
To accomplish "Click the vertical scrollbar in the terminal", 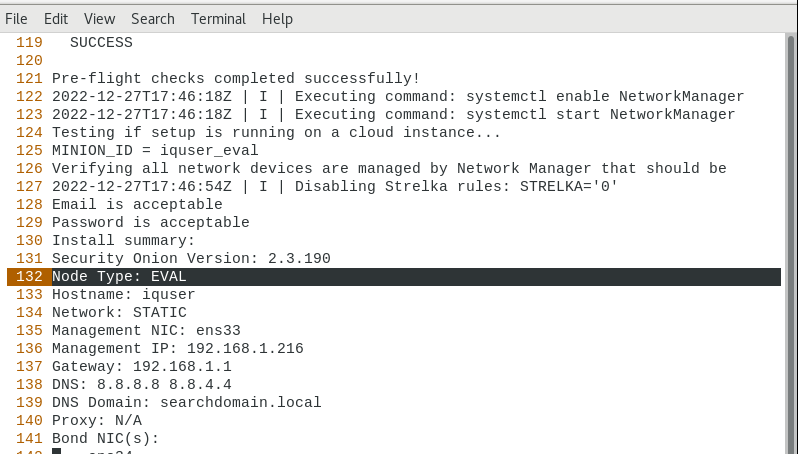I will (791, 244).
